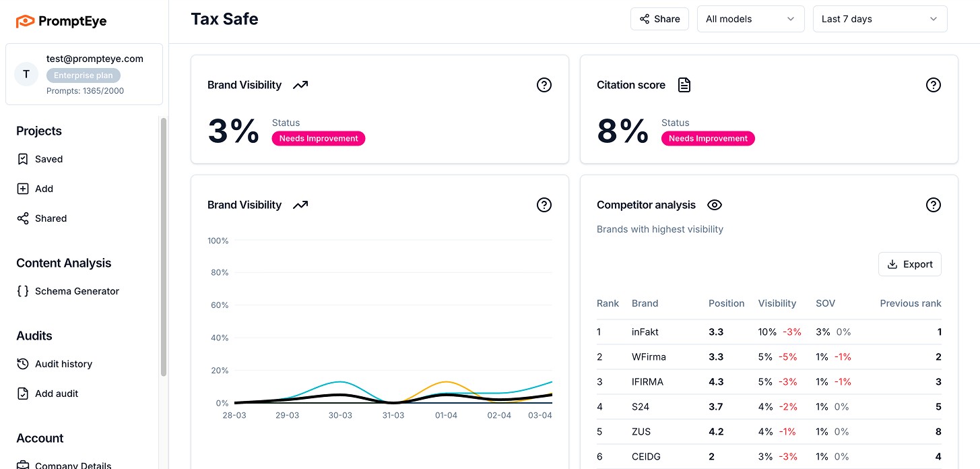The height and width of the screenshot is (469, 980).
Task: Click the Rank column header
Action: coord(608,303)
